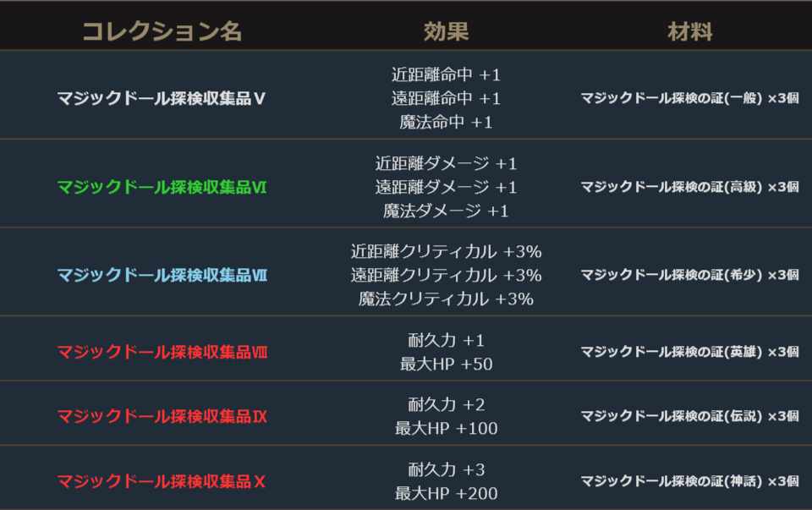
Task: Click the マジックドール探検の証(神話) ×3個 material
Action: tap(689, 481)
